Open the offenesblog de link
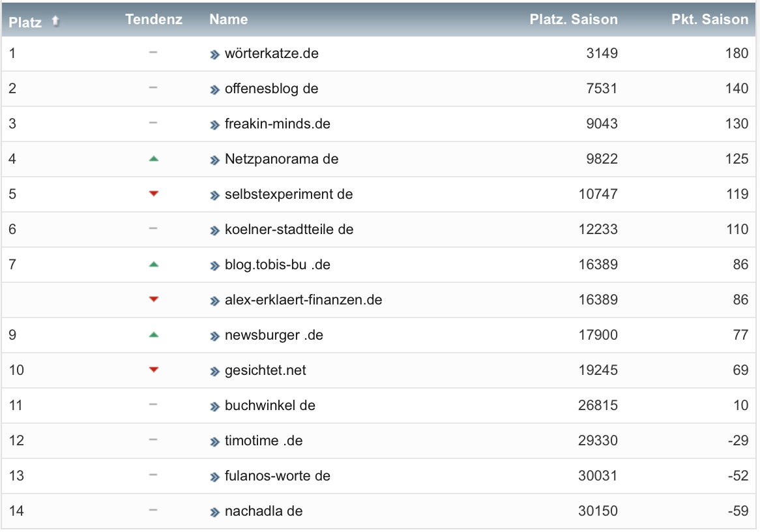Screen dimensions: 760x532 (x=271, y=89)
